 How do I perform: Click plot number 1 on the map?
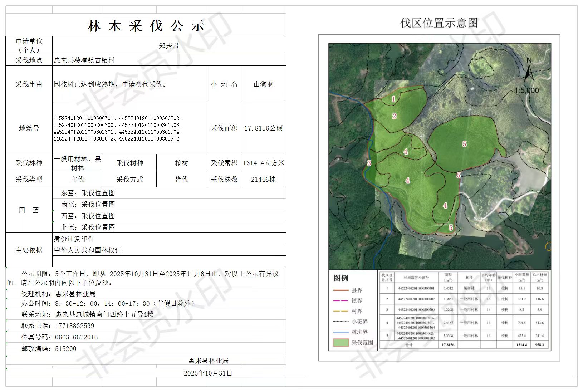(x=393, y=99)
